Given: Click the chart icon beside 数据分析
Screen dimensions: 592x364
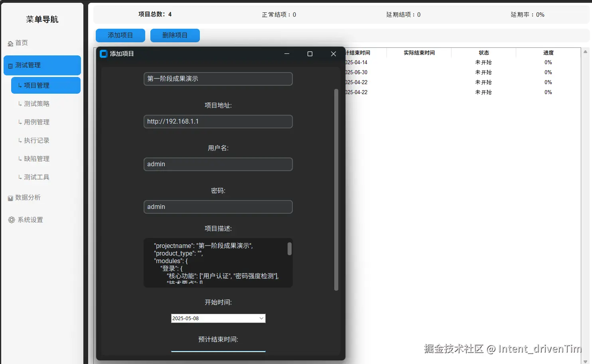Looking at the screenshot, I should tap(10, 198).
